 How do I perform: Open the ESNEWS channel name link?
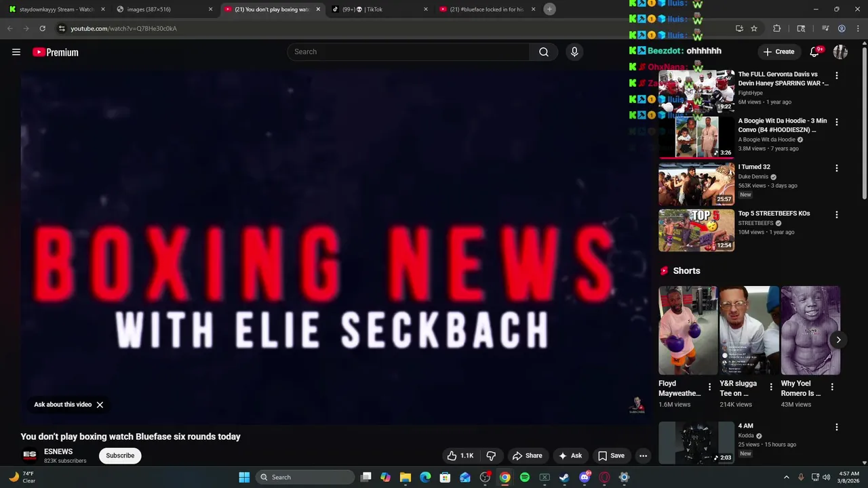pos(58,451)
